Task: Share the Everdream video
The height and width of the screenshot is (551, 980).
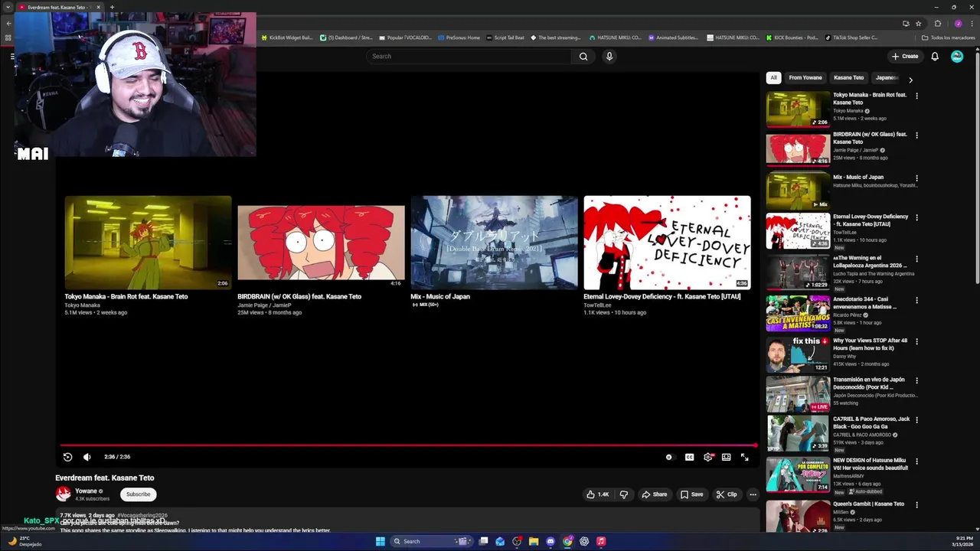Action: (x=654, y=494)
